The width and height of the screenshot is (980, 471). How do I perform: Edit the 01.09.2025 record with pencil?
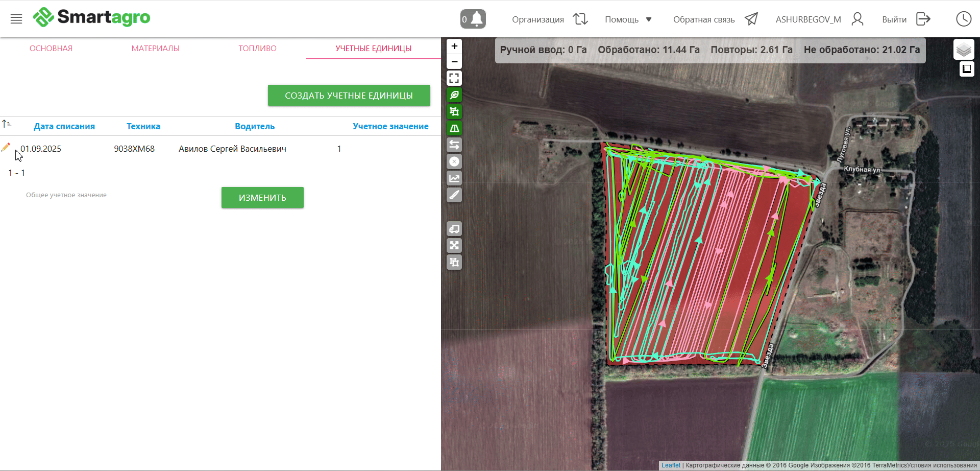pos(6,148)
